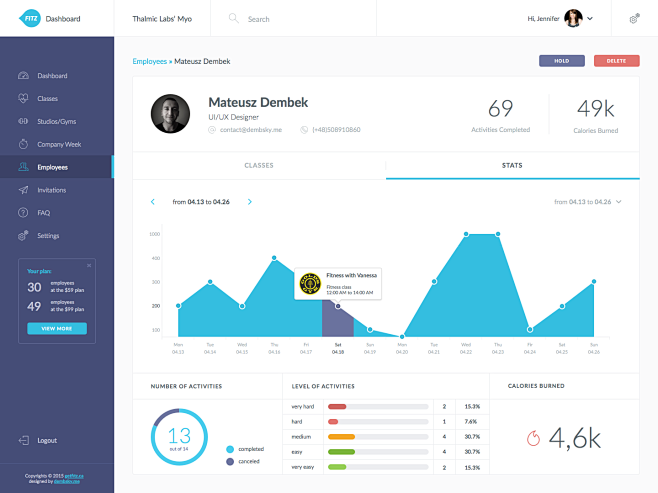Viewport: 658px width, 493px height.
Task: Select the Studios/Gyms dumbbell icon
Action: pyautogui.click(x=22, y=121)
